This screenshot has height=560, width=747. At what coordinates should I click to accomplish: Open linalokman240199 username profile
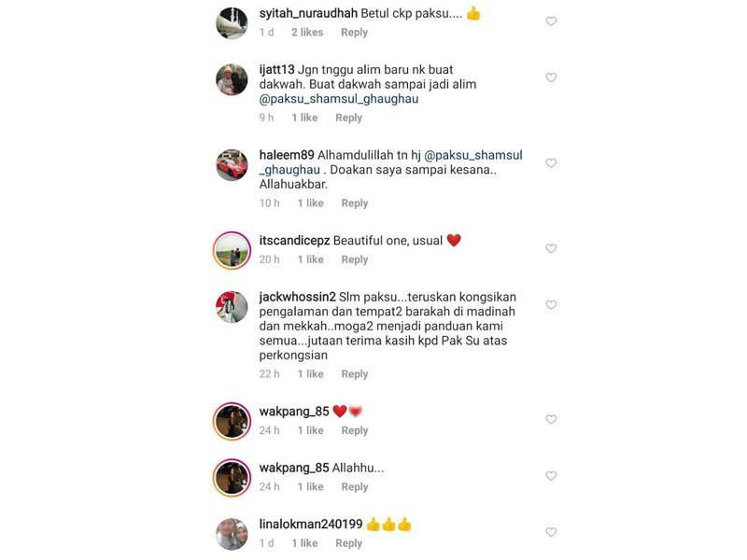(x=311, y=525)
